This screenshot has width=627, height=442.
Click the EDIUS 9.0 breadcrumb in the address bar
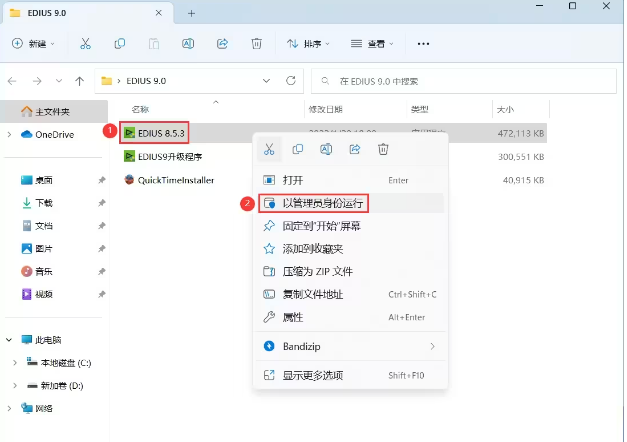[x=146, y=81]
